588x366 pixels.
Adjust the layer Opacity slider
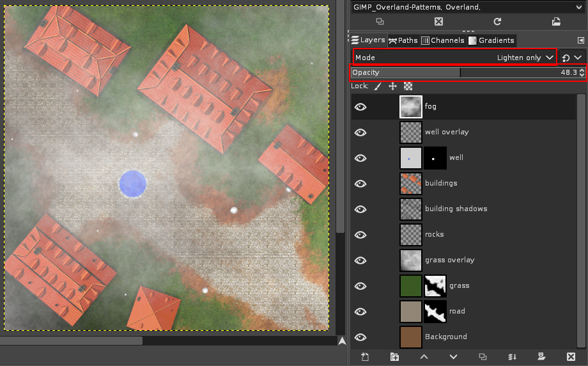[x=464, y=72]
